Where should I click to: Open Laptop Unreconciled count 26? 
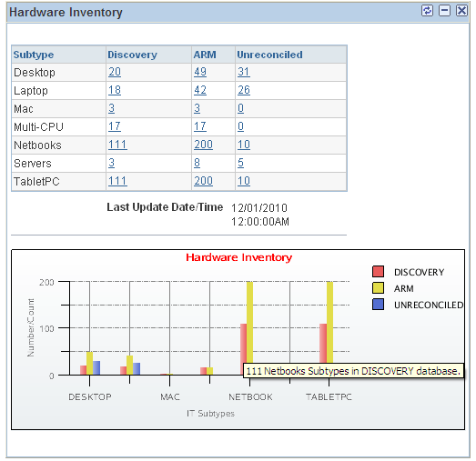[x=244, y=90]
